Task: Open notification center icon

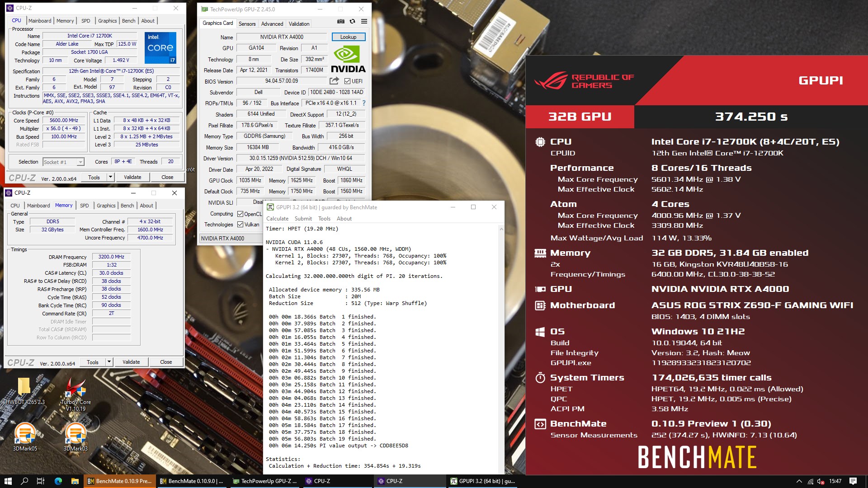Action: (853, 481)
